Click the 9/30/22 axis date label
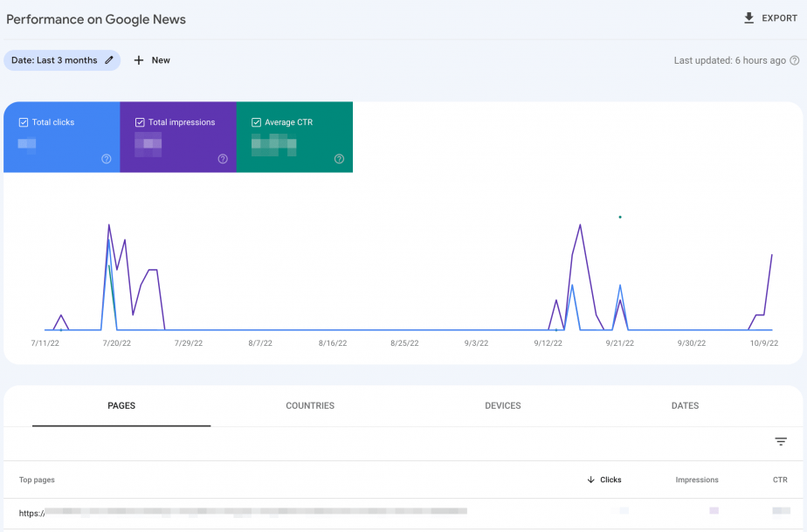Screen dimensions: 807x532 click(691, 343)
